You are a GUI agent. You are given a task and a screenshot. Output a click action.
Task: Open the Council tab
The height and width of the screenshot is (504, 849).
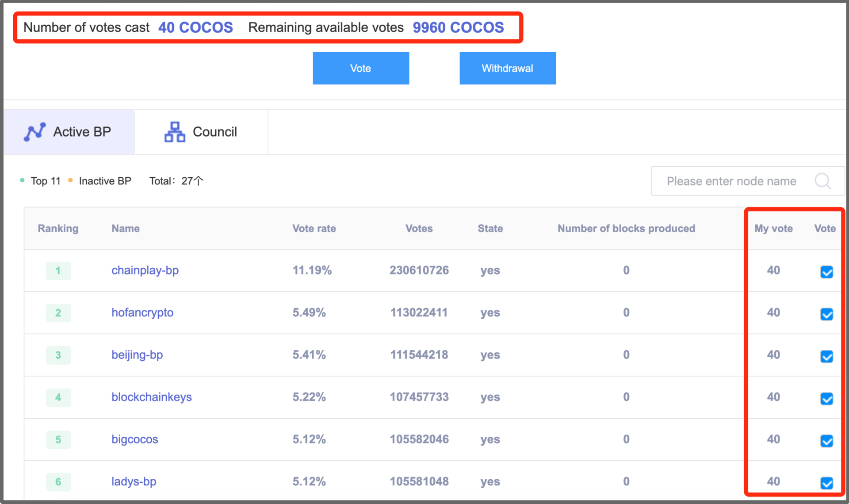[x=201, y=132]
